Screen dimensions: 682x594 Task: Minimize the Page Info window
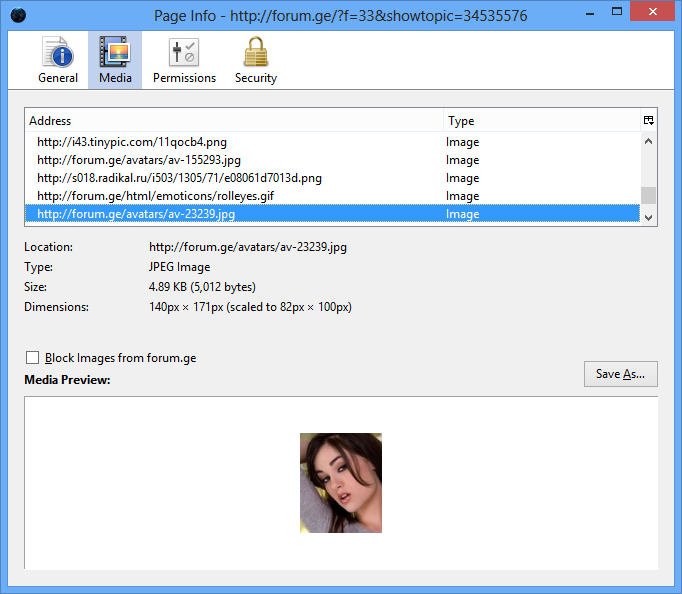click(x=590, y=13)
